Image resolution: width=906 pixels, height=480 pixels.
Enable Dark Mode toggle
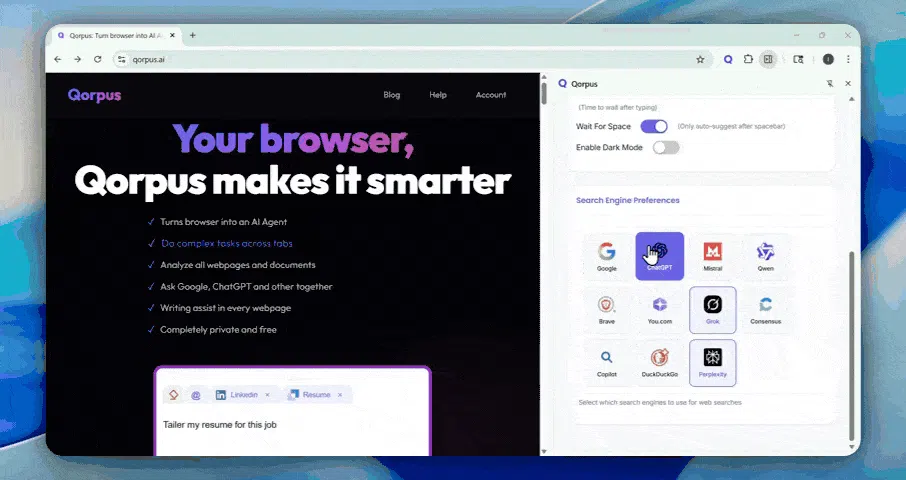tap(666, 148)
